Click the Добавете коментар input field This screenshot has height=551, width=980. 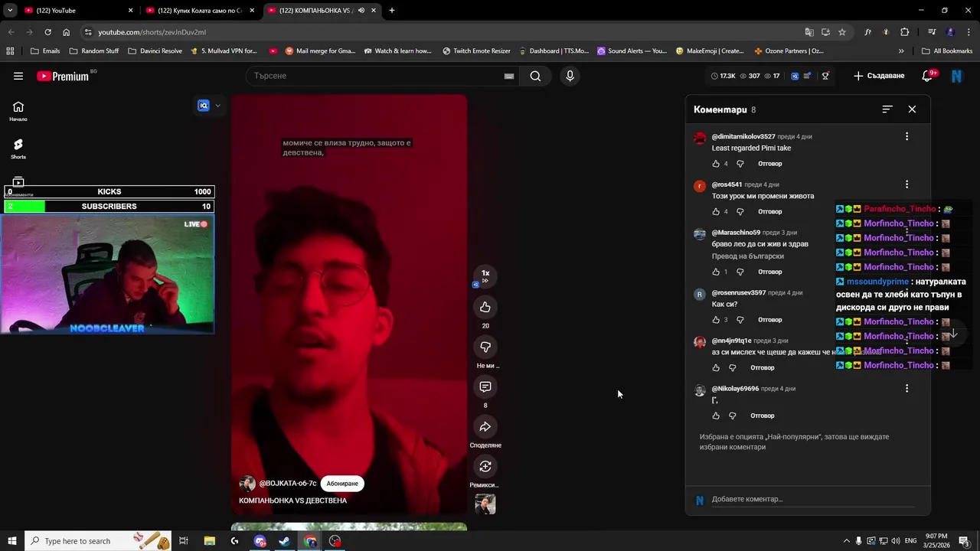(812, 499)
